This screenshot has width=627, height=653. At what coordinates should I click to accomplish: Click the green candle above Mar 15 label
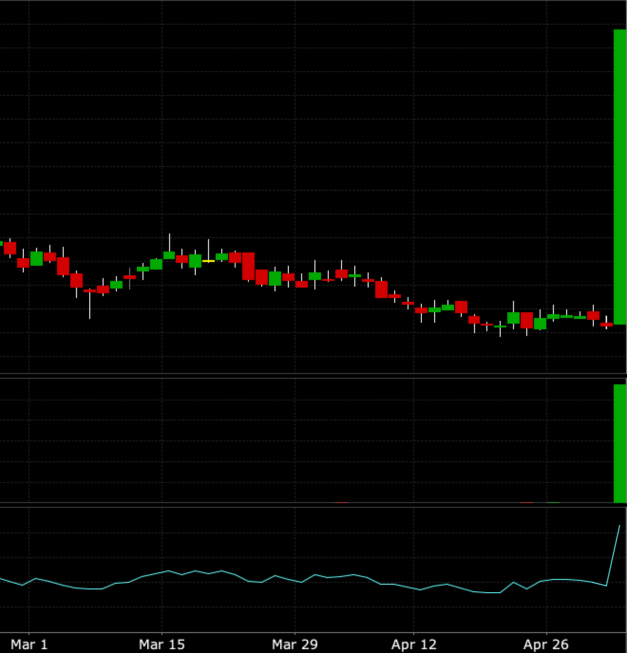pos(156,264)
